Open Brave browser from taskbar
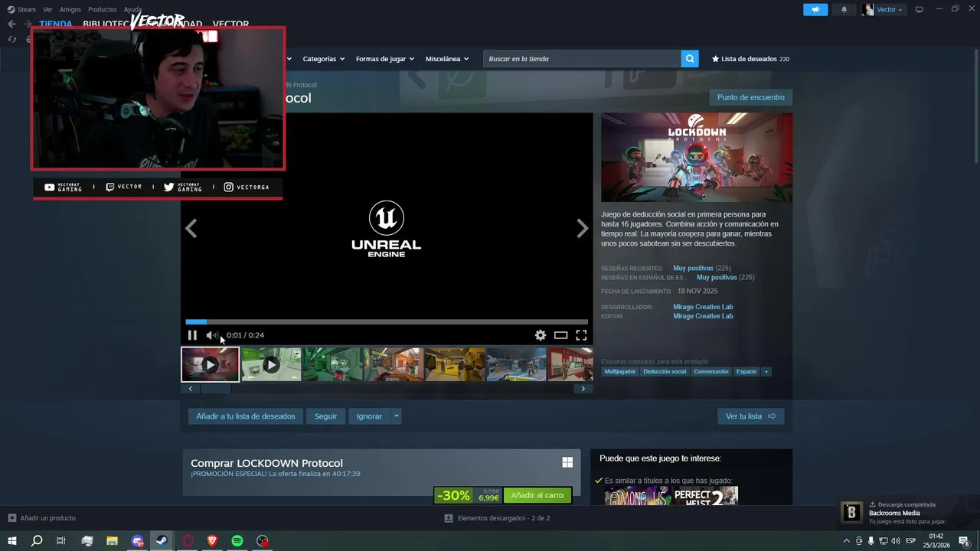Image resolution: width=980 pixels, height=551 pixels. click(212, 541)
